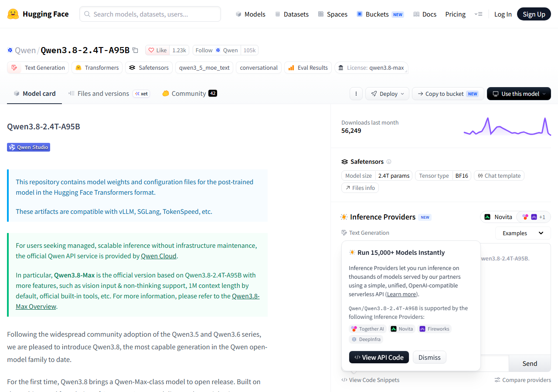This screenshot has width=558, height=392.
Task: Dismiss the Inference Providers popup
Action: [429, 357]
